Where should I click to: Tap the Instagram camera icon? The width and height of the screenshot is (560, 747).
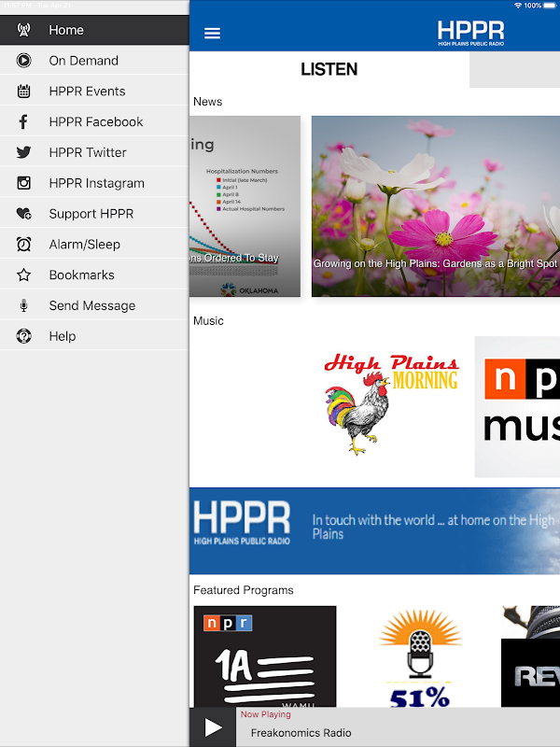tap(24, 183)
